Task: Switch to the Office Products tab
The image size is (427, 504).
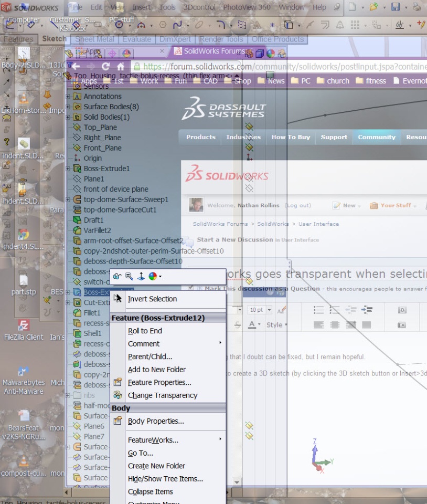Action: (x=277, y=39)
